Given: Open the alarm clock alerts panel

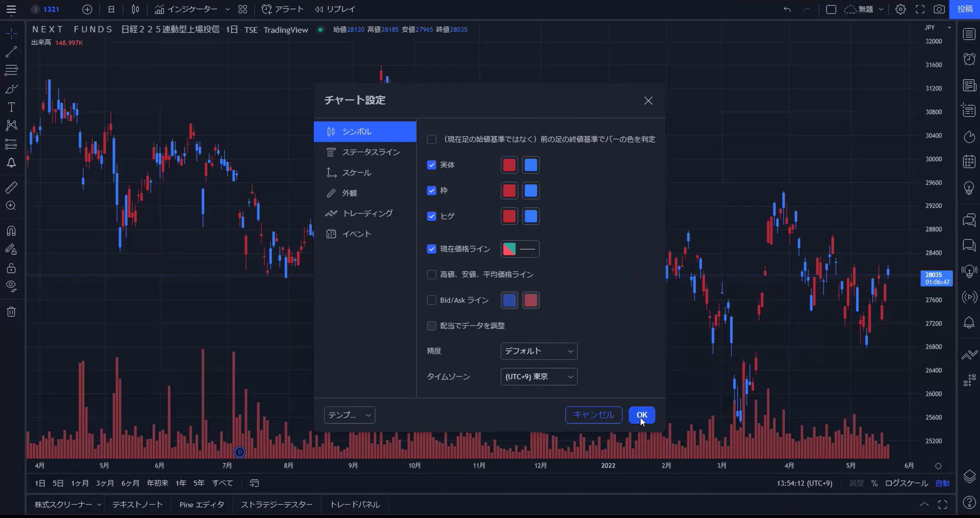Looking at the screenshot, I should tap(969, 59).
